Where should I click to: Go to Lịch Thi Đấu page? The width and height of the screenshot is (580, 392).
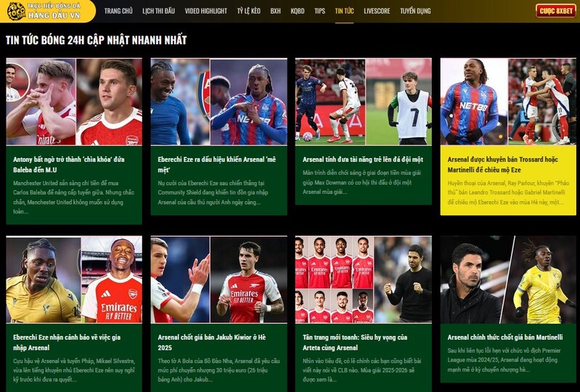click(x=159, y=11)
